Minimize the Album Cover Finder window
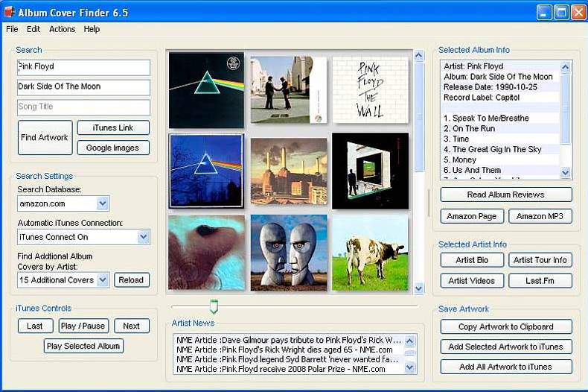The height and width of the screenshot is (392, 588). (544, 12)
